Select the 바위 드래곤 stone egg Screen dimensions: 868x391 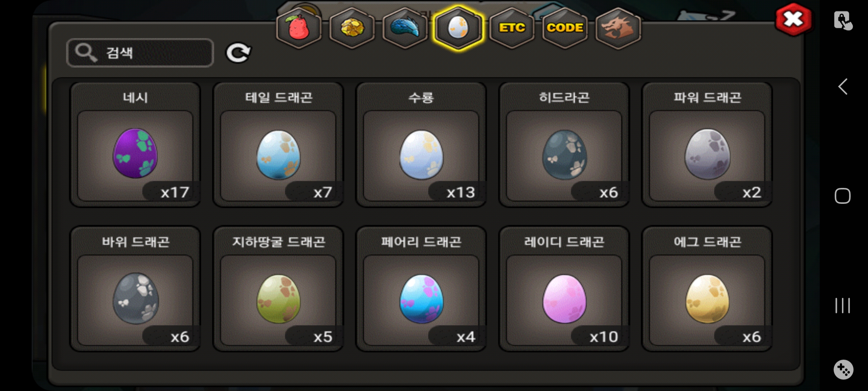[x=135, y=289]
